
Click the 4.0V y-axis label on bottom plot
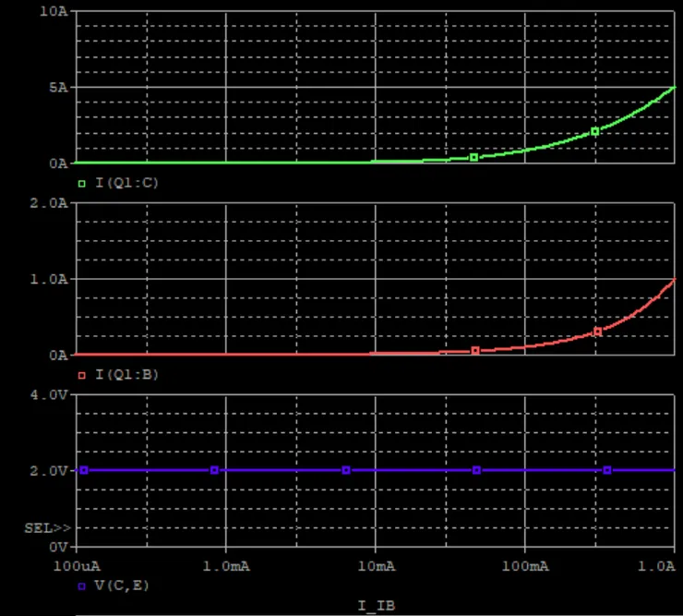click(49, 395)
